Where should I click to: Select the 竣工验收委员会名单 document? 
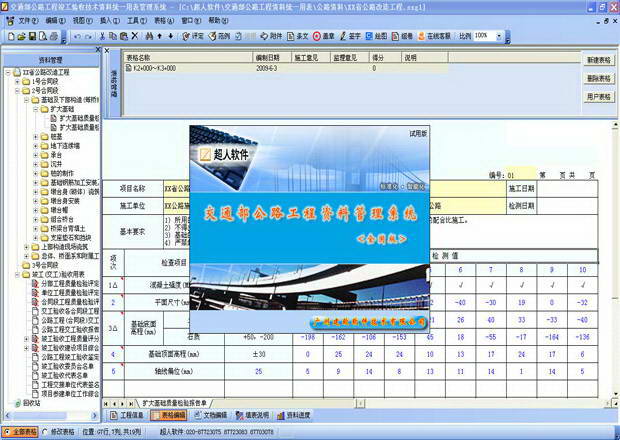pyautogui.click(x=65, y=366)
